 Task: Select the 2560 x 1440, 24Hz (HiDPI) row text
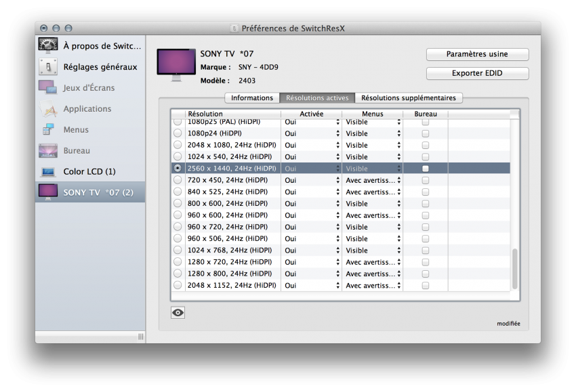point(232,169)
